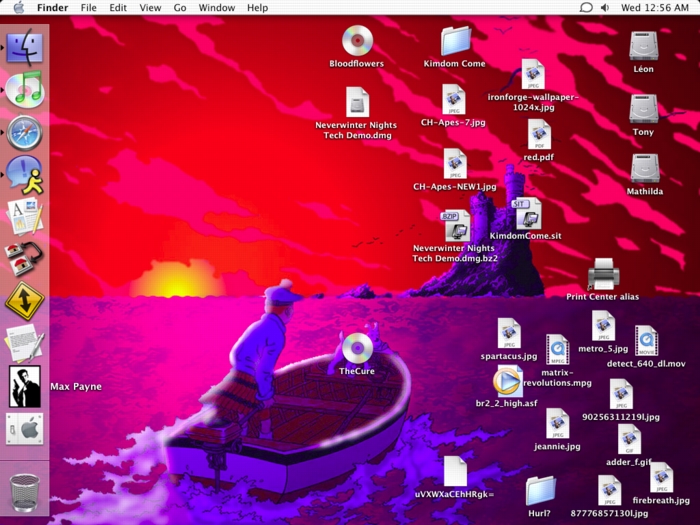Open the Finder application menu
Image resolution: width=700 pixels, height=525 pixels.
53,8
